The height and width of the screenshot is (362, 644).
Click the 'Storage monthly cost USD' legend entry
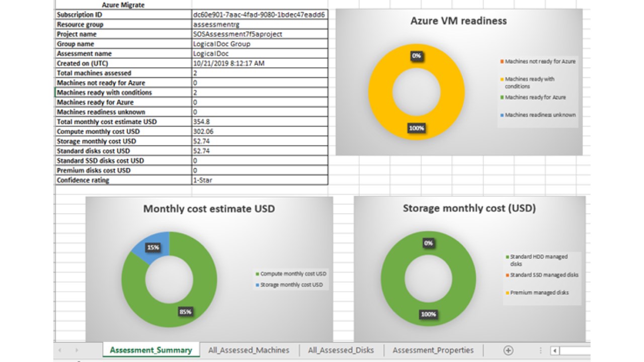(289, 285)
